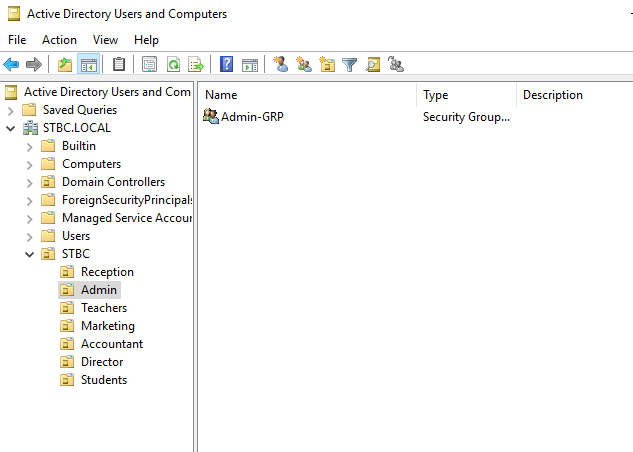The image size is (633, 452).
Task: Expand the Users container
Action: pos(29,237)
